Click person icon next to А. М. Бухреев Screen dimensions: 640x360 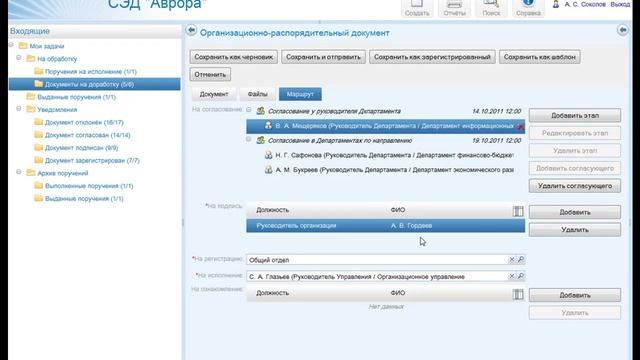[x=268, y=169]
